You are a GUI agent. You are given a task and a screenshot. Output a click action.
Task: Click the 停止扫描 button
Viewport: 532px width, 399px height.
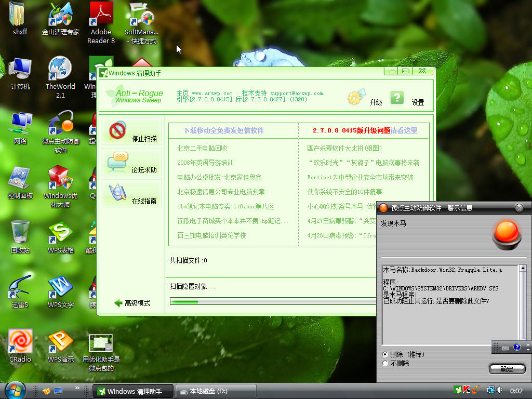(x=131, y=131)
